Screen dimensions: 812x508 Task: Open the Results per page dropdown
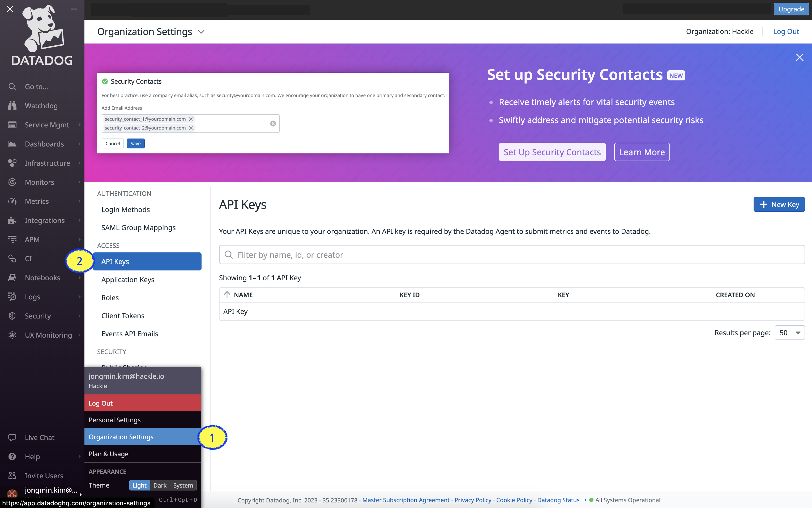(789, 333)
